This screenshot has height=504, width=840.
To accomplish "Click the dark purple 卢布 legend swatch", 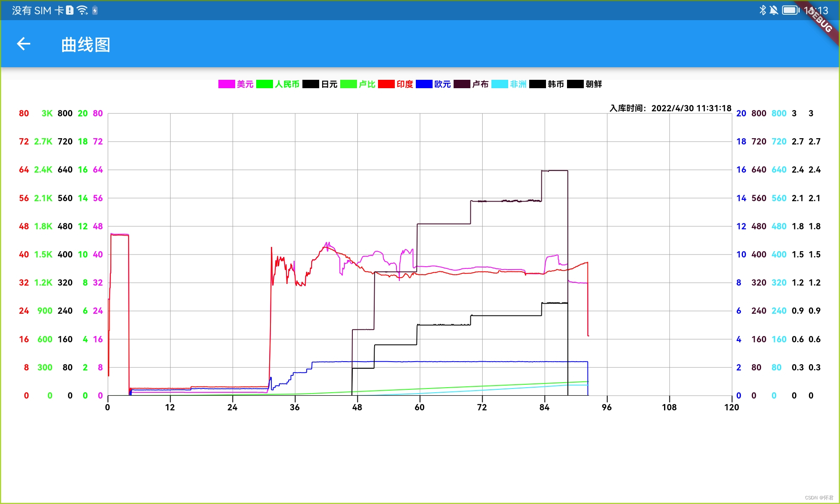I will (x=462, y=84).
